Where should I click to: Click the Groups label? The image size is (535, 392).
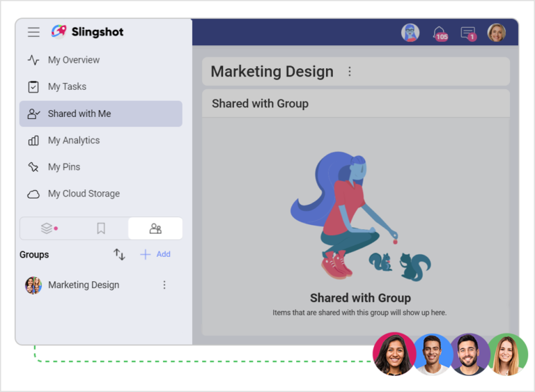(x=34, y=255)
